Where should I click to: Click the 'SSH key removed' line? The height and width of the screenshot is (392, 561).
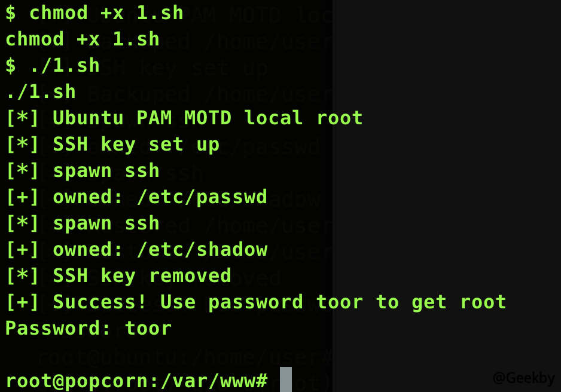point(119,276)
